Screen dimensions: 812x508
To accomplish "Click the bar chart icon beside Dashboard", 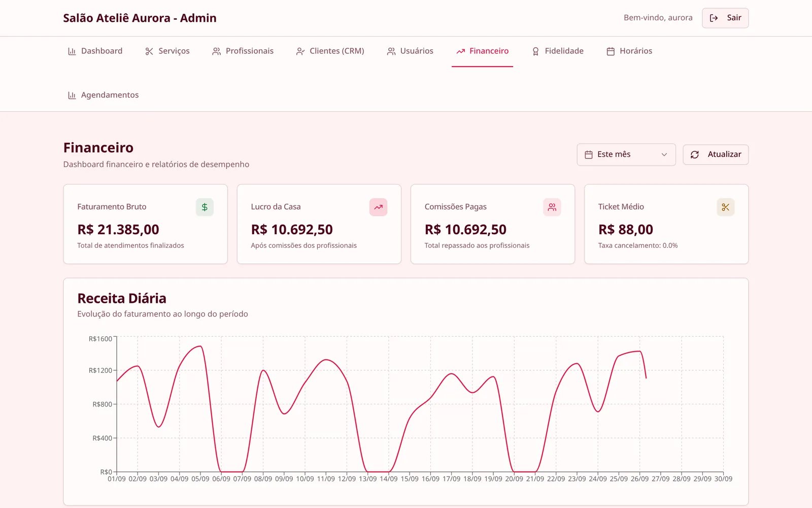I will [72, 51].
